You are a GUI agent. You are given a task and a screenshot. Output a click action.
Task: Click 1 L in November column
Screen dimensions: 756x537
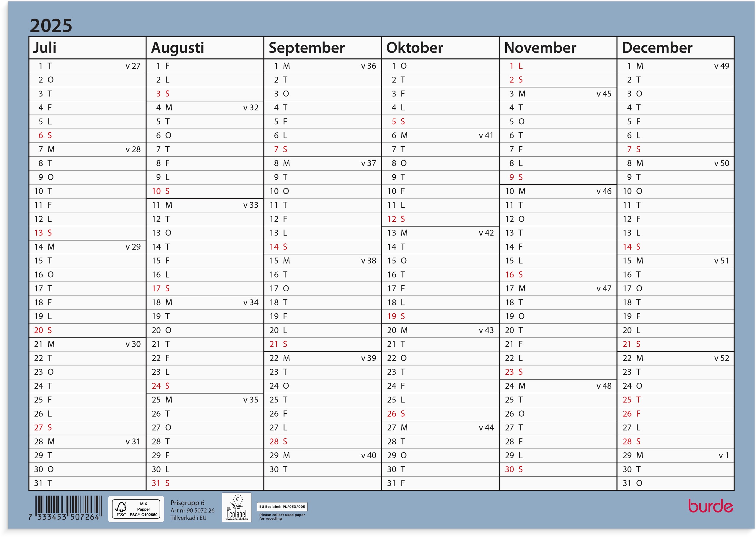click(x=516, y=66)
